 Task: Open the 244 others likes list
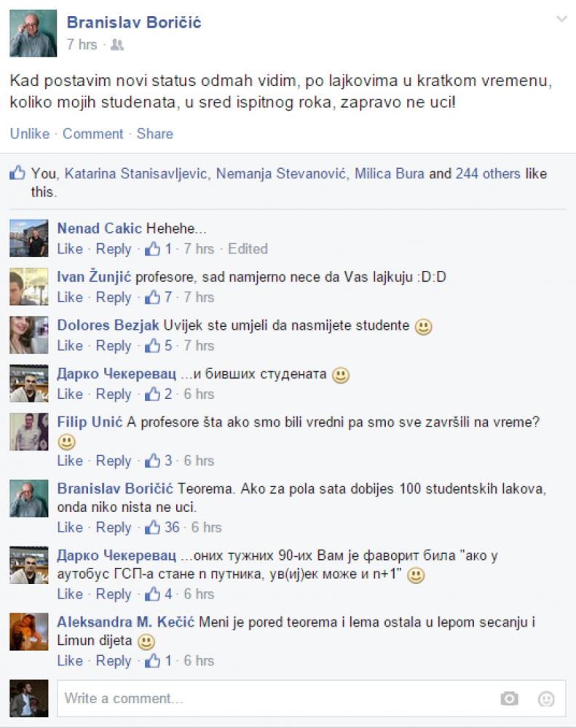pos(488,174)
